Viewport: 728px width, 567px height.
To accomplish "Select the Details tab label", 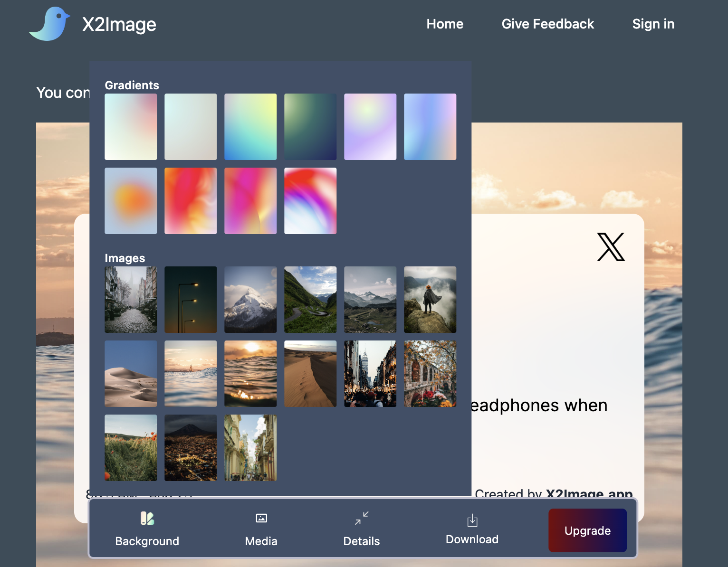I will click(362, 541).
